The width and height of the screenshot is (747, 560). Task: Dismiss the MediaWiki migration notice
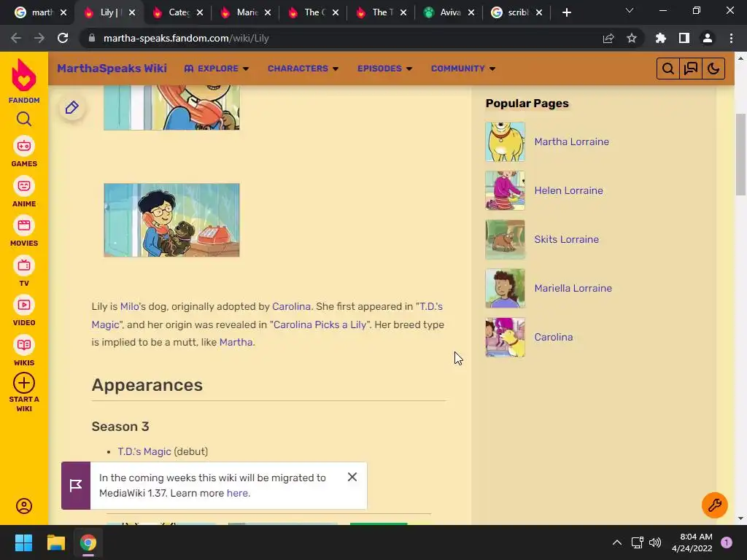tap(352, 477)
